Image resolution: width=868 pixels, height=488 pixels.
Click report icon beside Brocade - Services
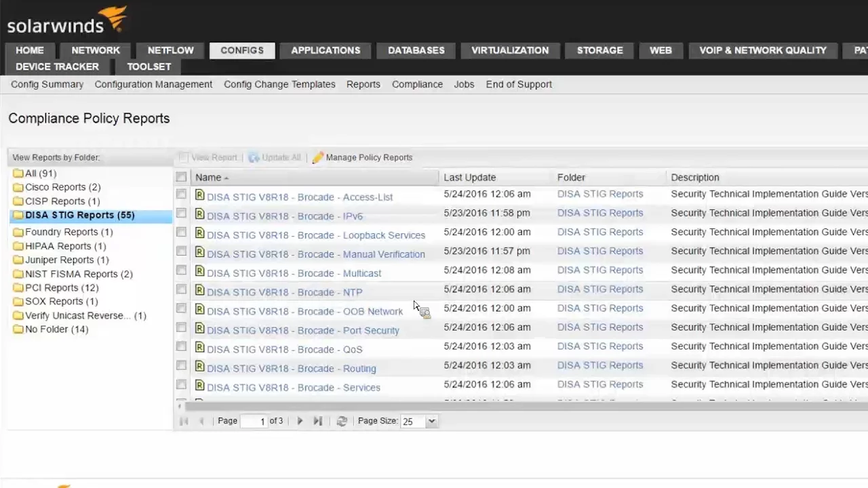pyautogui.click(x=199, y=385)
